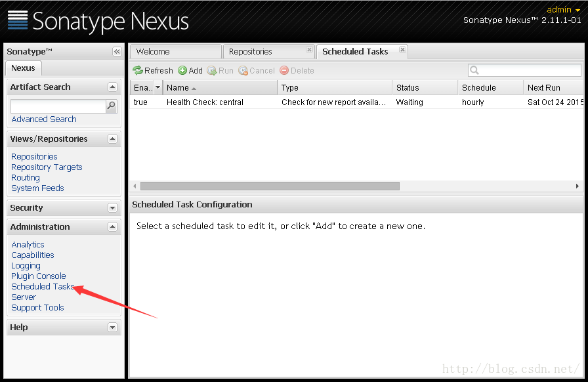Switch to the Welcome tab

[175, 51]
